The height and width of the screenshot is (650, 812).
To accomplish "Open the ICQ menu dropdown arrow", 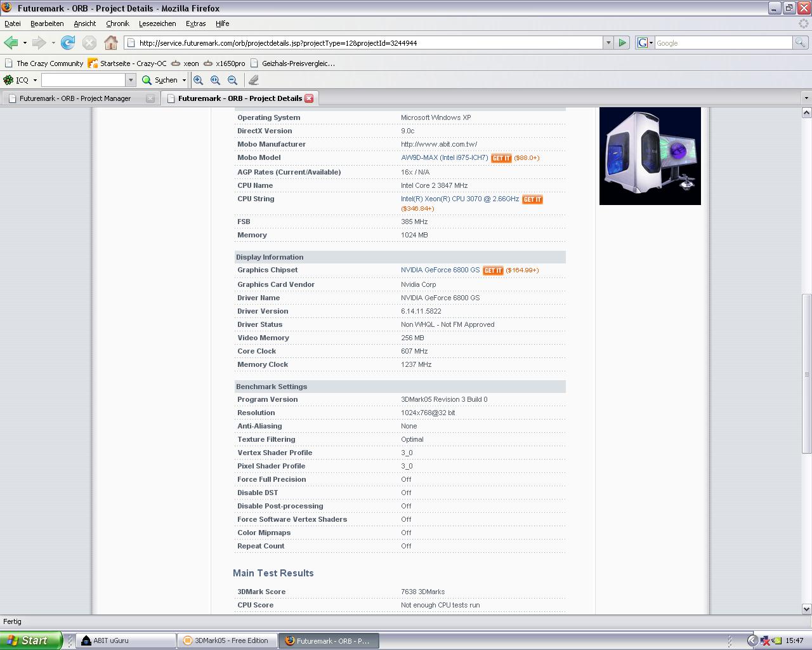I will [x=35, y=80].
